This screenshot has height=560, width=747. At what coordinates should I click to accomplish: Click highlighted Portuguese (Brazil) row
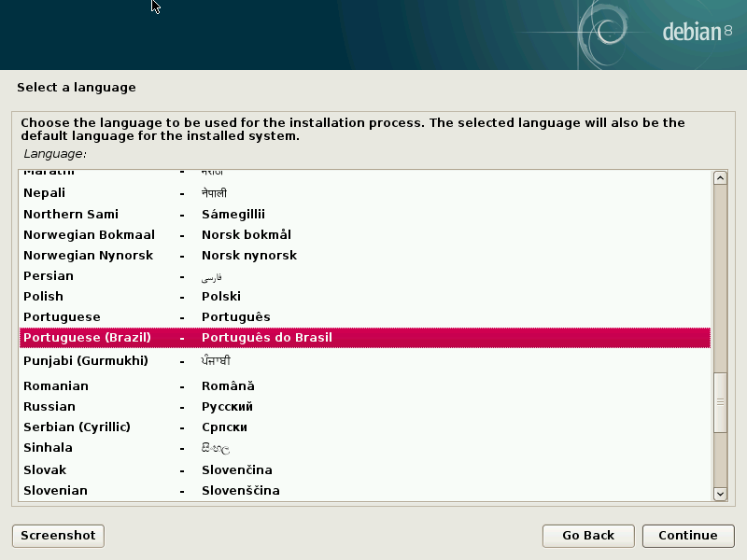[364, 337]
